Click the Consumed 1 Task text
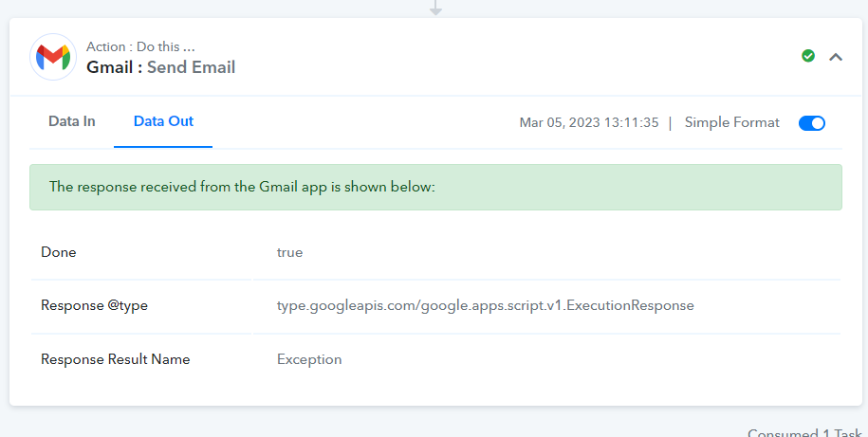The image size is (868, 437). click(804, 432)
